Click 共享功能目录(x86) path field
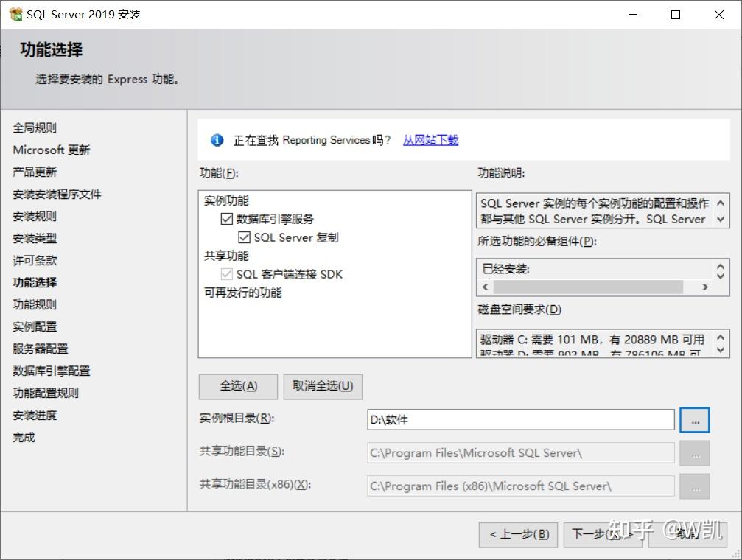 click(x=520, y=486)
